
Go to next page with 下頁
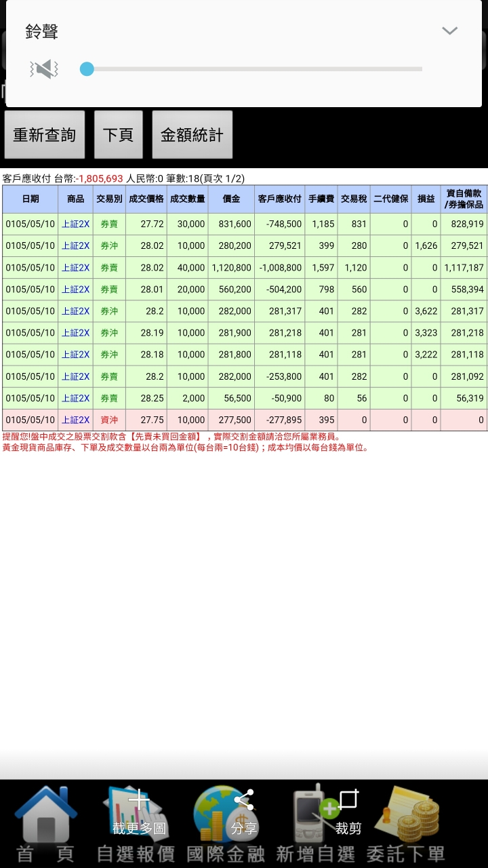(118, 134)
